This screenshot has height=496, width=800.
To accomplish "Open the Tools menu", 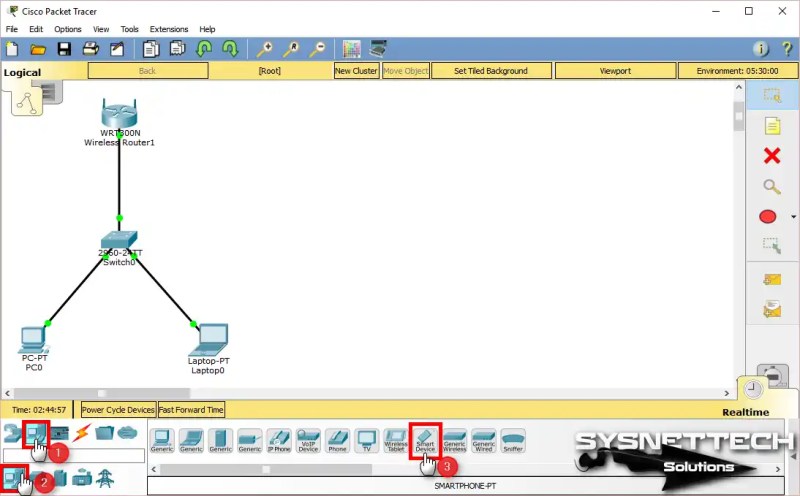I will (x=130, y=29).
